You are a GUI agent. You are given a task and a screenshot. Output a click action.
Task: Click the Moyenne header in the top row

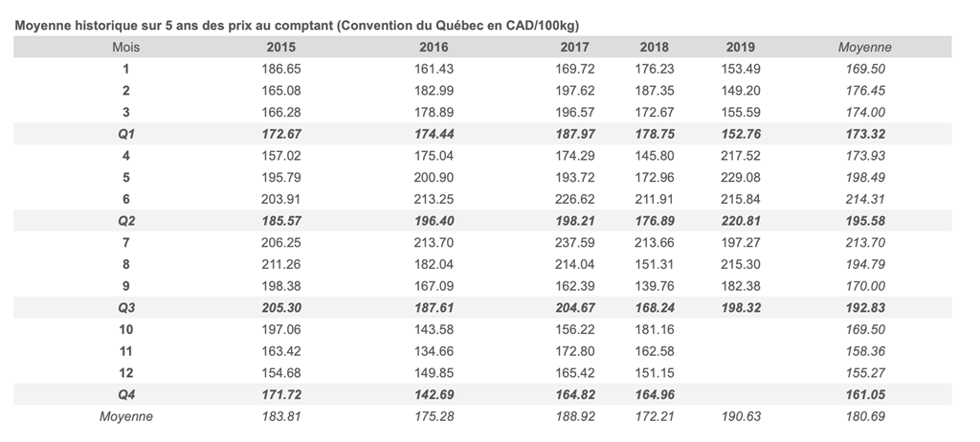[x=864, y=47]
